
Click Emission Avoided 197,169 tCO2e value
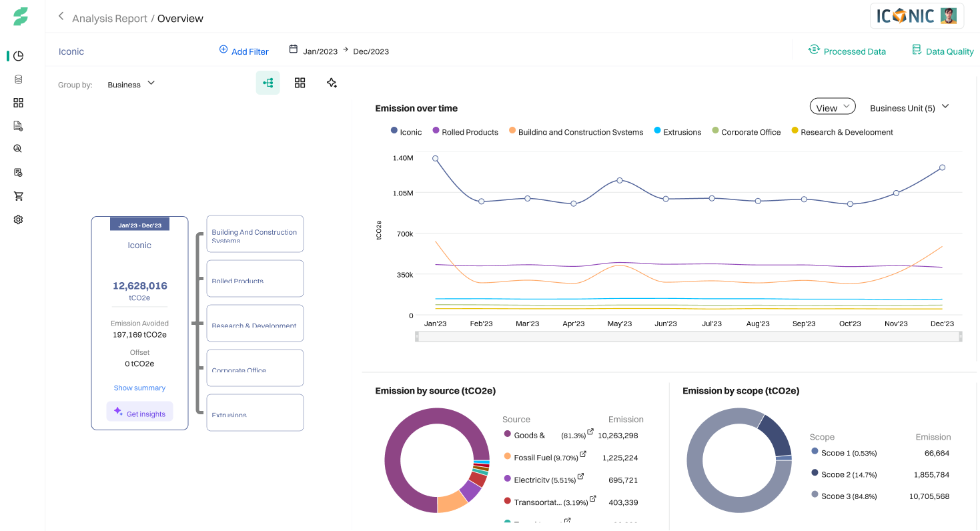click(x=139, y=334)
